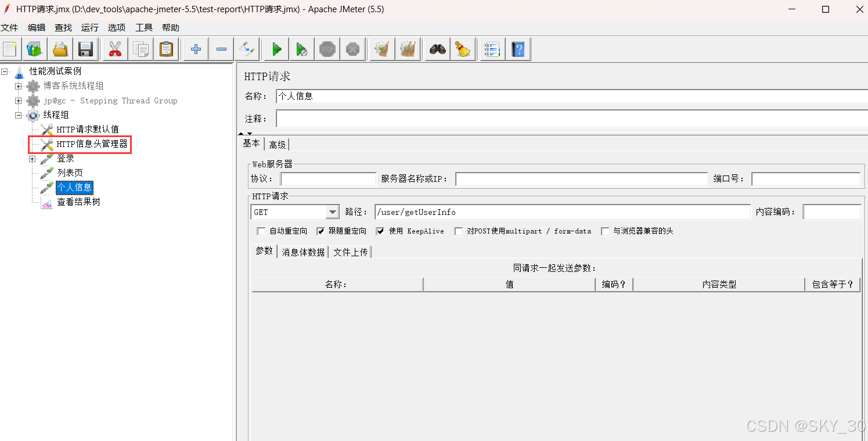This screenshot has width=868, height=441.
Task: Click the 内容编码 field
Action: point(832,212)
